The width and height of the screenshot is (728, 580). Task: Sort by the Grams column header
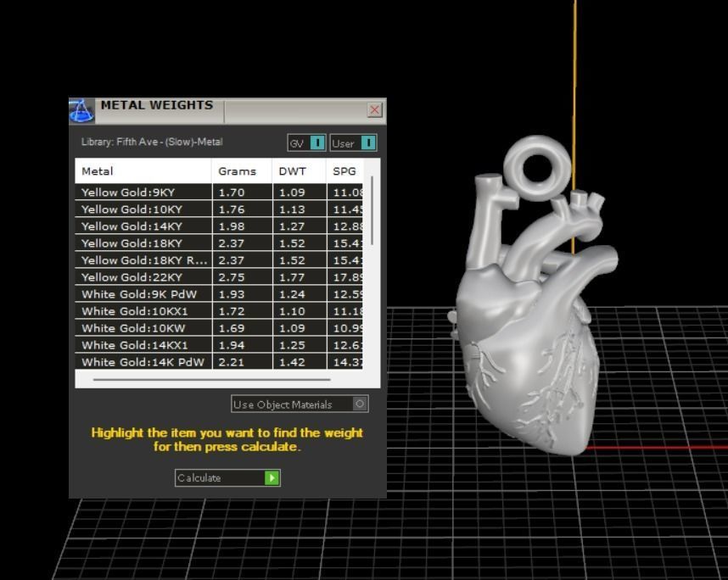[x=242, y=171]
